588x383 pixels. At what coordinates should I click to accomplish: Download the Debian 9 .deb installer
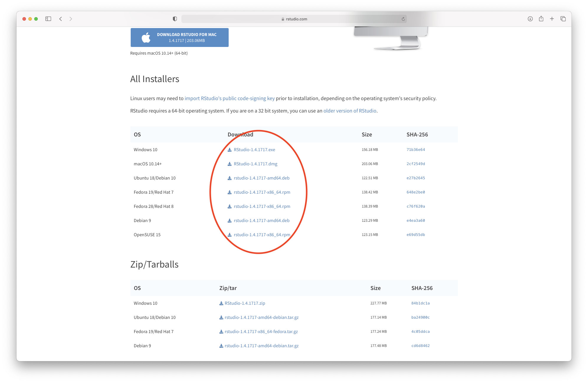(x=262, y=221)
